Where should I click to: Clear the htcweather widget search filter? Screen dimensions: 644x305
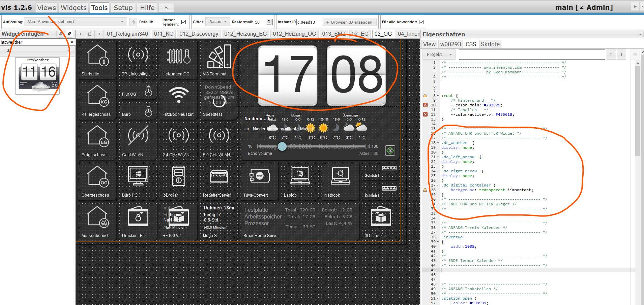click(x=72, y=42)
